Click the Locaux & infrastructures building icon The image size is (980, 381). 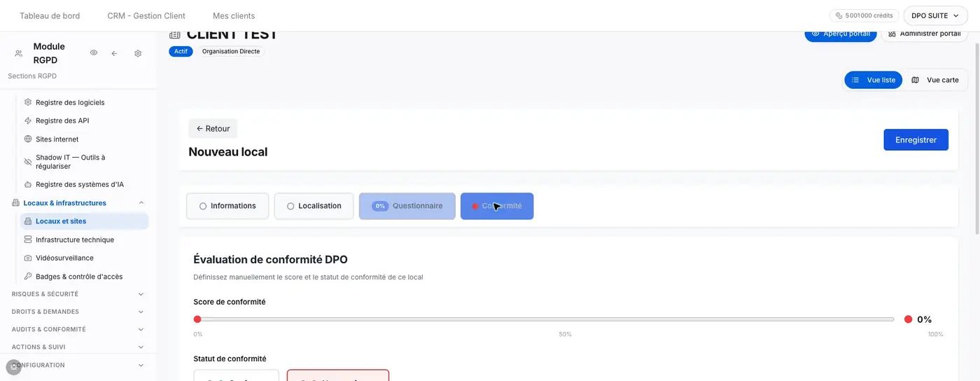16,203
